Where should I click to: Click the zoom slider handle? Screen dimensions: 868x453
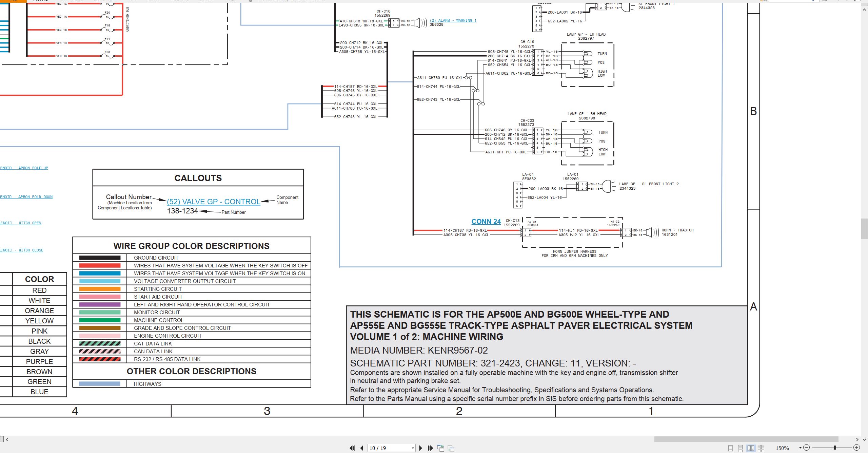(x=835, y=448)
